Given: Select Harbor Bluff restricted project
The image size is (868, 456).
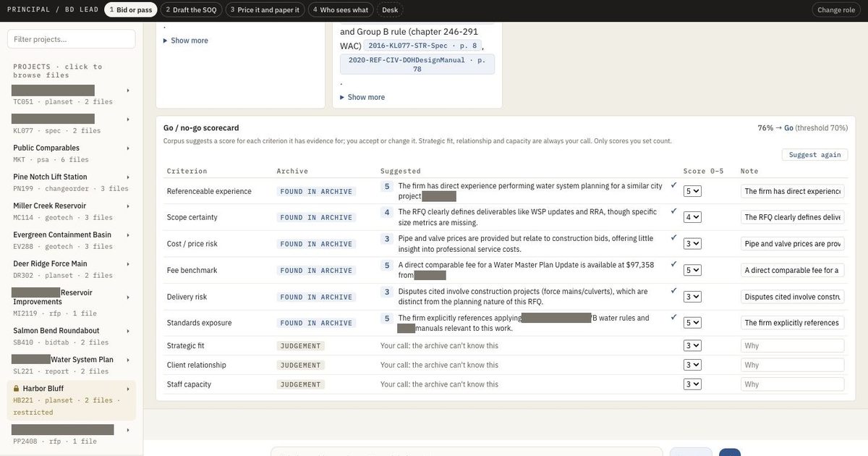Looking at the screenshot, I should pyautogui.click(x=72, y=400).
